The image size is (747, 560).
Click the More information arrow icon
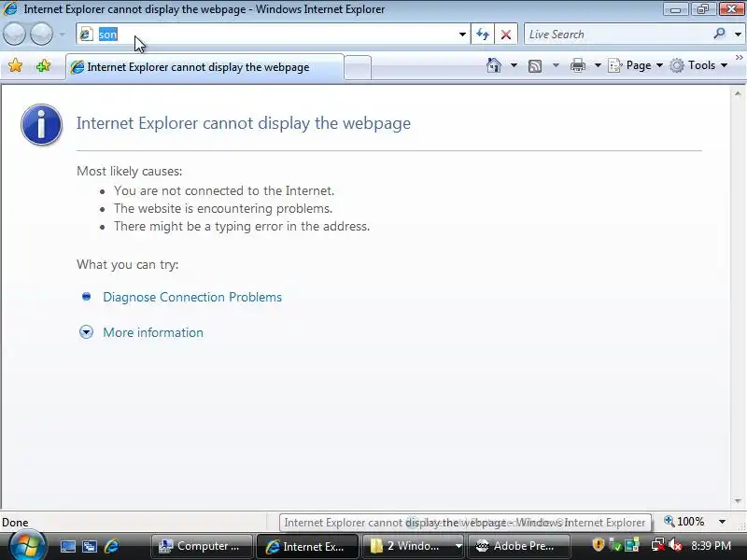click(x=86, y=332)
